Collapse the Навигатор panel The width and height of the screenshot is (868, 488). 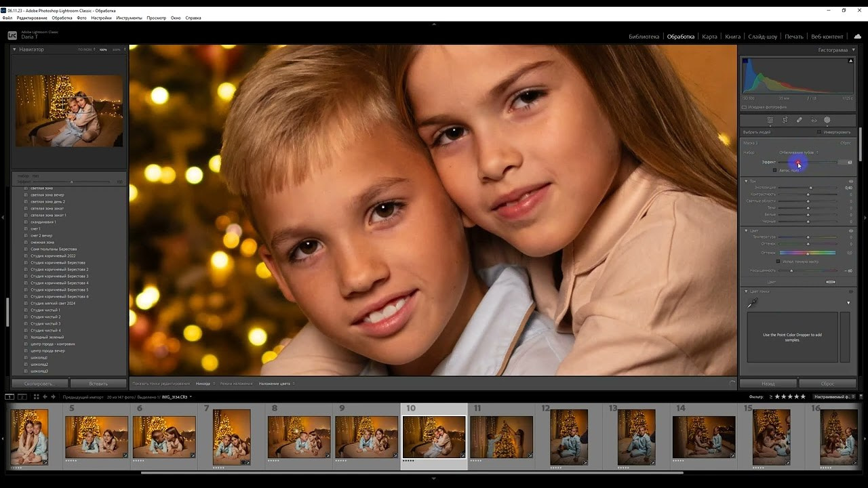[x=14, y=49]
